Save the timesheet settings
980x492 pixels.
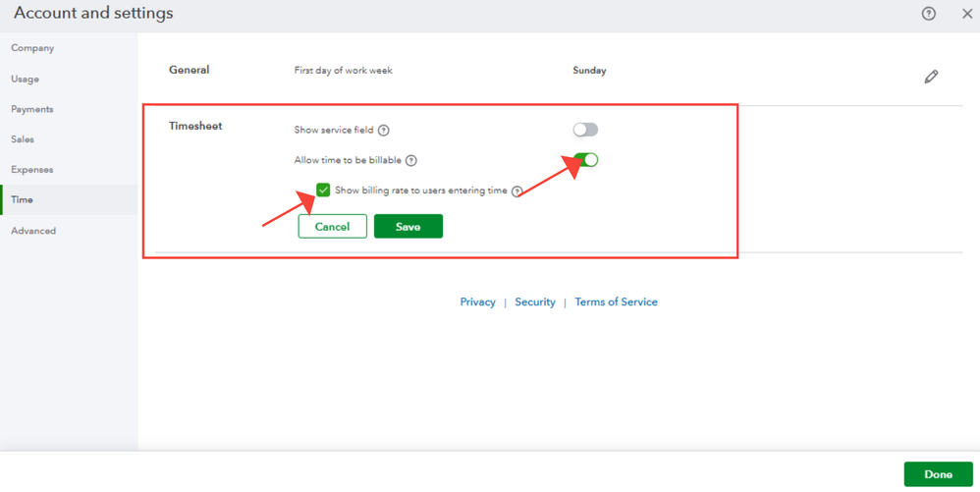(408, 227)
